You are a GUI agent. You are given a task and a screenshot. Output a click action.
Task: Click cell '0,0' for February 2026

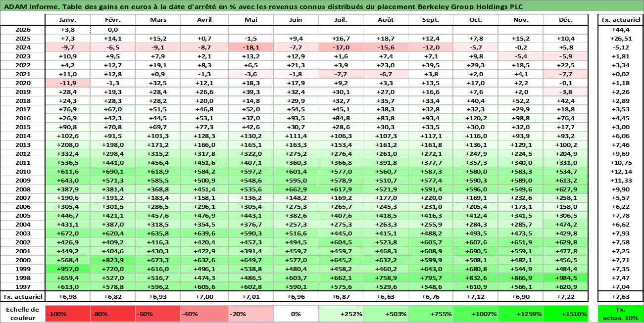pos(113,29)
